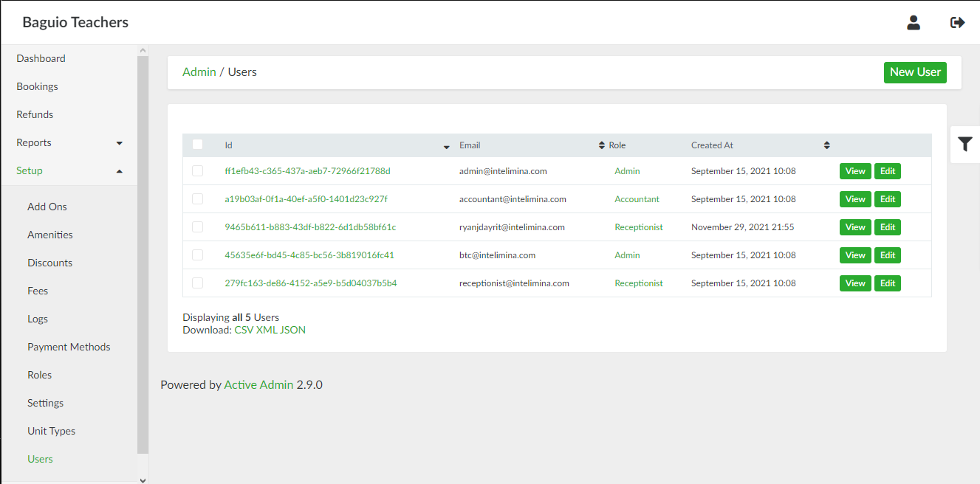Image resolution: width=980 pixels, height=484 pixels.
Task: Open Roles in the Setup submenu
Action: 40,375
